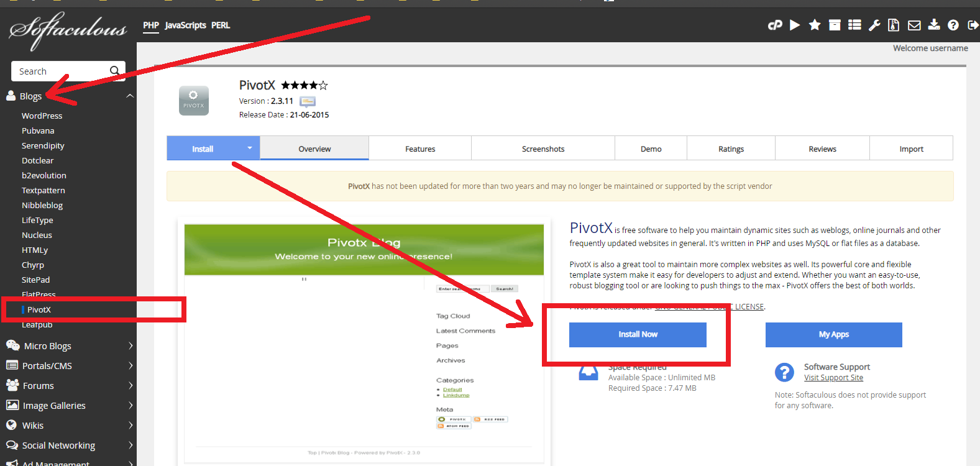Select PERL scripts menu
The width and height of the screenshot is (980, 466).
pos(221,25)
